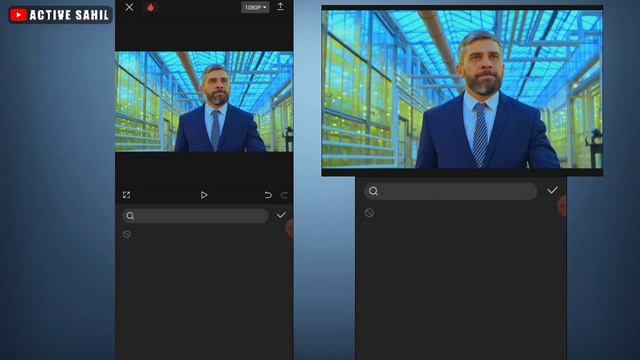Click the search magnifier in right enlarged panel
Image resolution: width=640 pixels, height=360 pixels.
tap(373, 191)
